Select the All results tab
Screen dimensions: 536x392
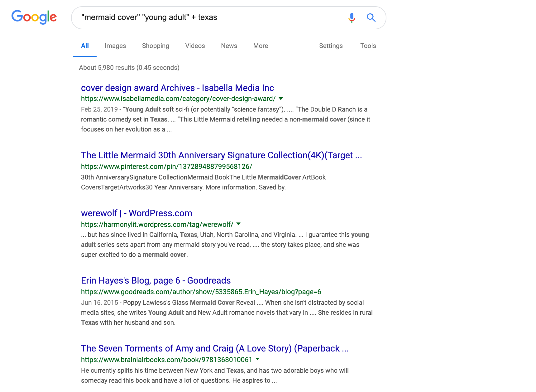click(85, 46)
